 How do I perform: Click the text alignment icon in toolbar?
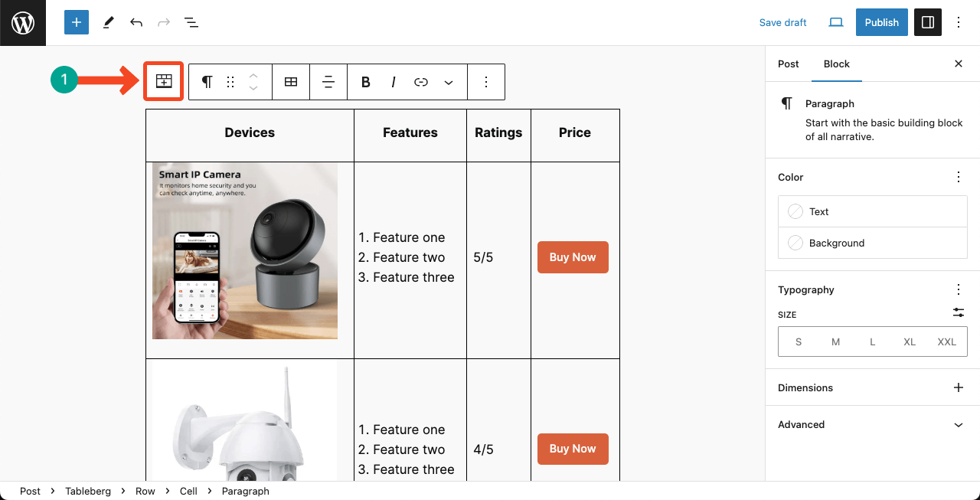(328, 81)
